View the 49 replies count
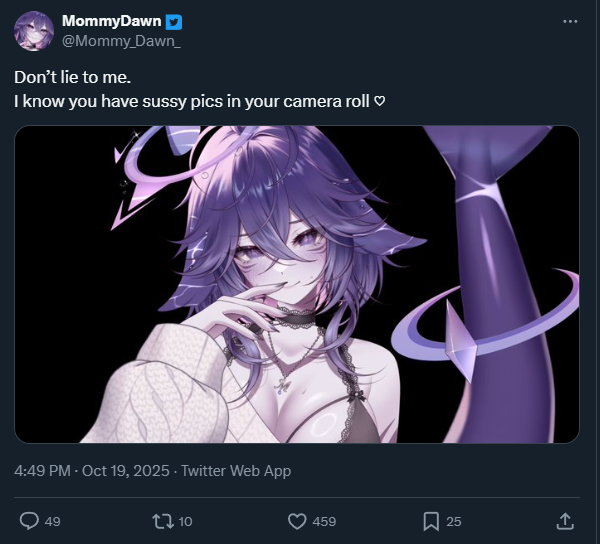This screenshot has height=544, width=600. click(x=52, y=521)
